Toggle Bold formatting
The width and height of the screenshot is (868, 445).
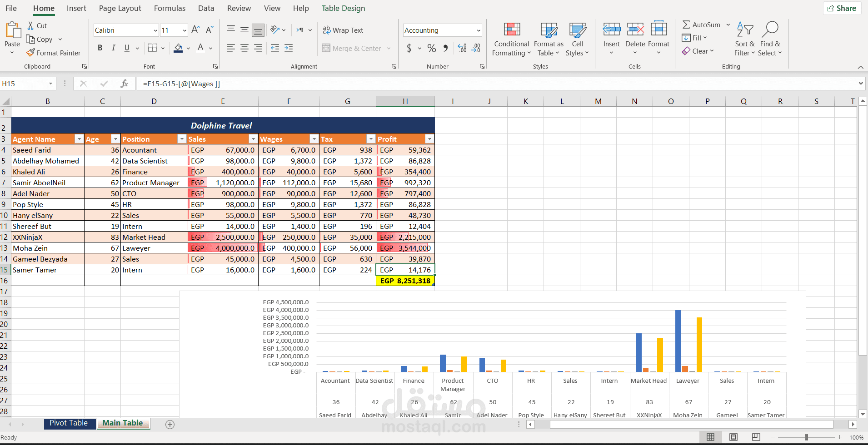tap(100, 48)
